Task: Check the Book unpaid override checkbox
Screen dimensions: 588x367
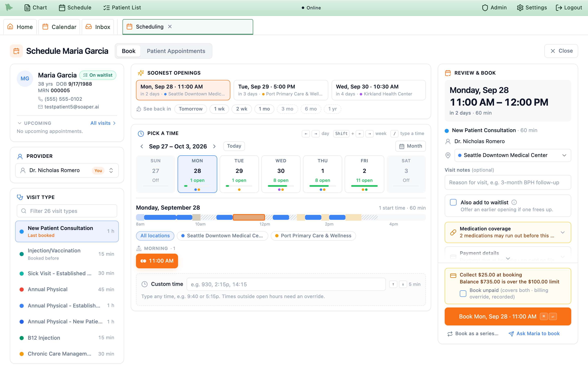Action: (x=463, y=293)
